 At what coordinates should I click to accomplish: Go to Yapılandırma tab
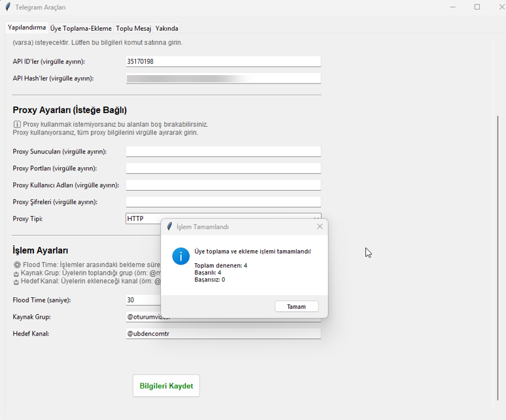coord(27,28)
